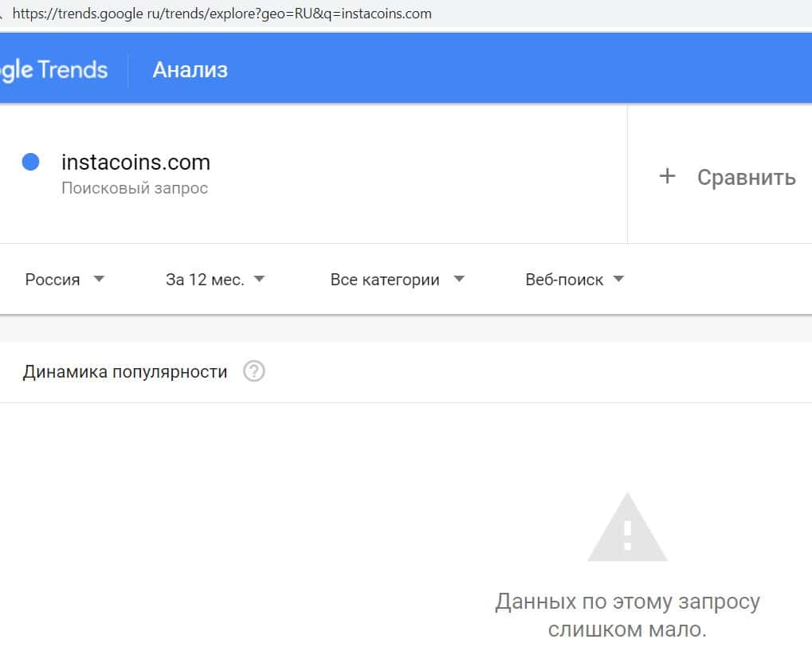
Task: Focus the browser URL address bar
Action: 223,14
